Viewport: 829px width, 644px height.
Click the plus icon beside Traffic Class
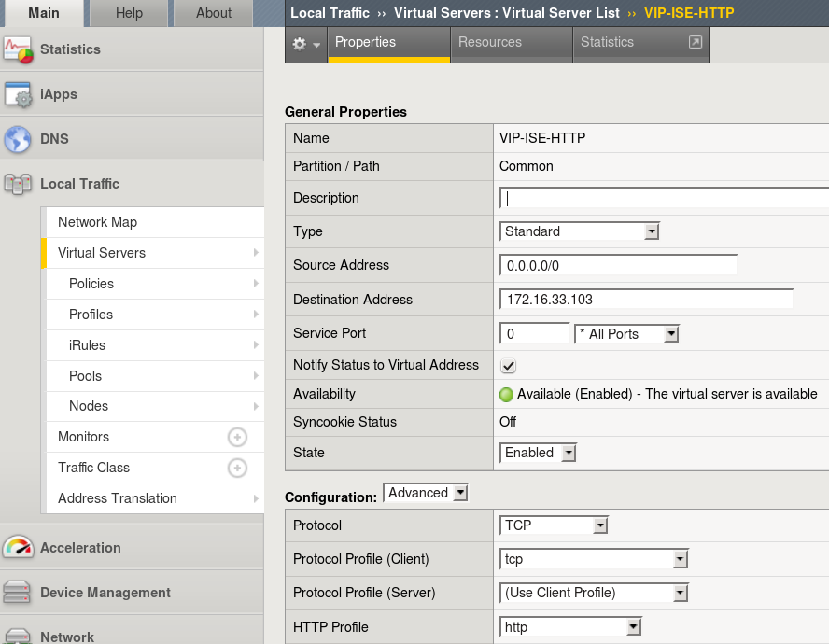237,468
